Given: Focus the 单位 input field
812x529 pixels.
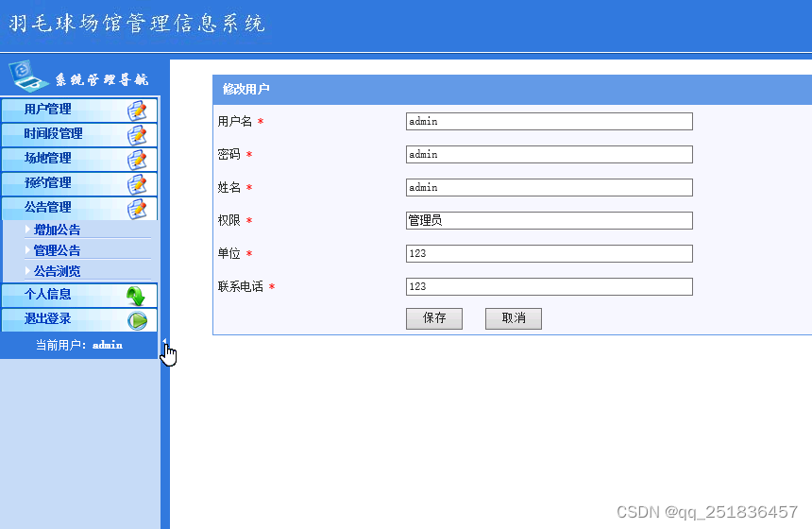Looking at the screenshot, I should coord(549,253).
